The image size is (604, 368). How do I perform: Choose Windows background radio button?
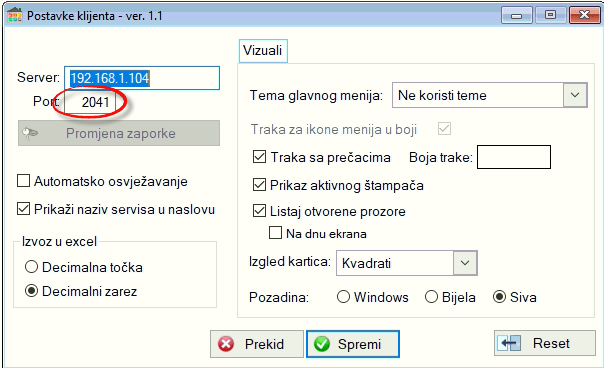343,297
